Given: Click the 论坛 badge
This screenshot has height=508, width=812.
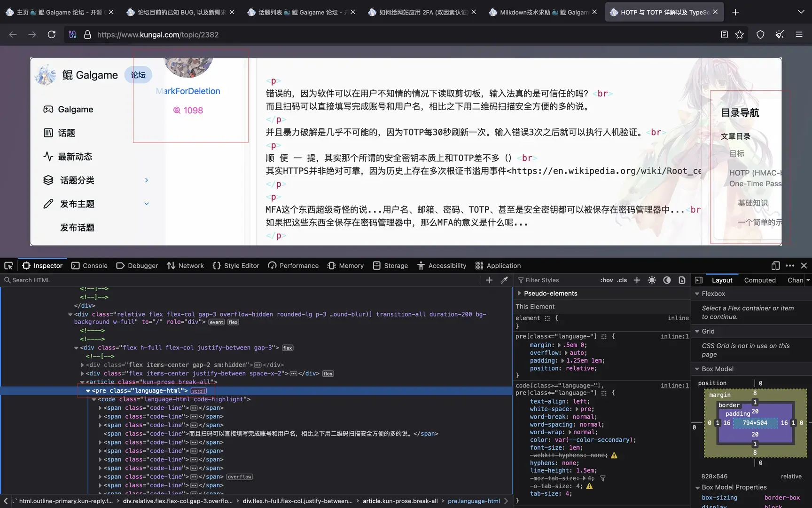Looking at the screenshot, I should click(x=138, y=75).
